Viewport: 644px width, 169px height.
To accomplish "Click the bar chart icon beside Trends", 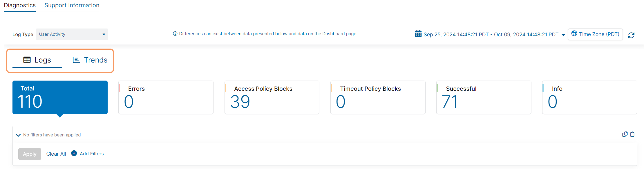I will [x=76, y=60].
